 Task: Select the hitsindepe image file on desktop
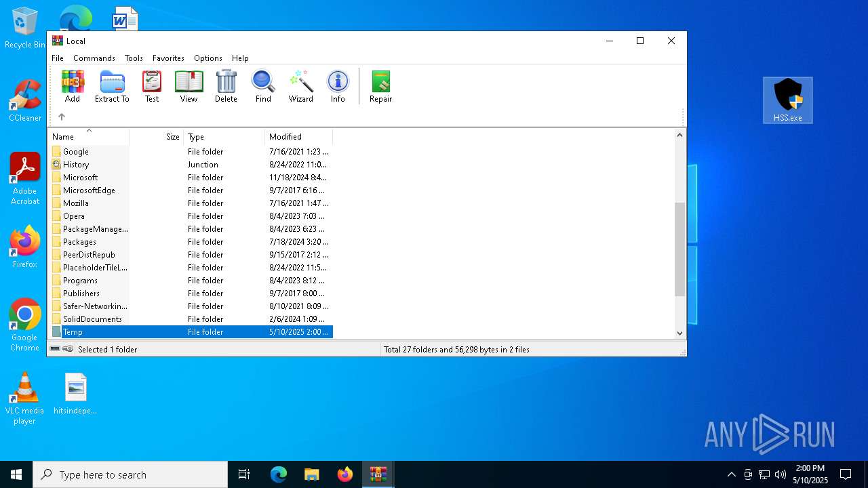click(75, 394)
